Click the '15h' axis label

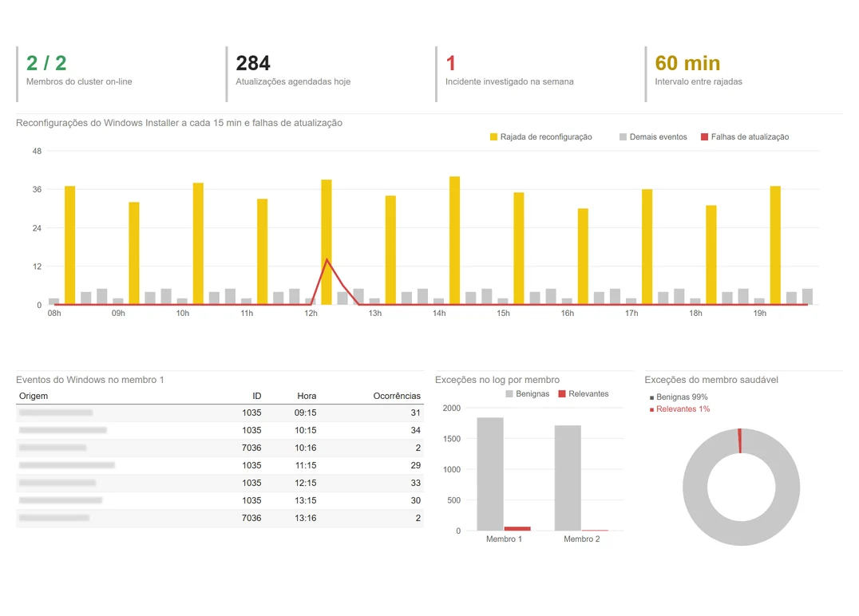tap(503, 314)
